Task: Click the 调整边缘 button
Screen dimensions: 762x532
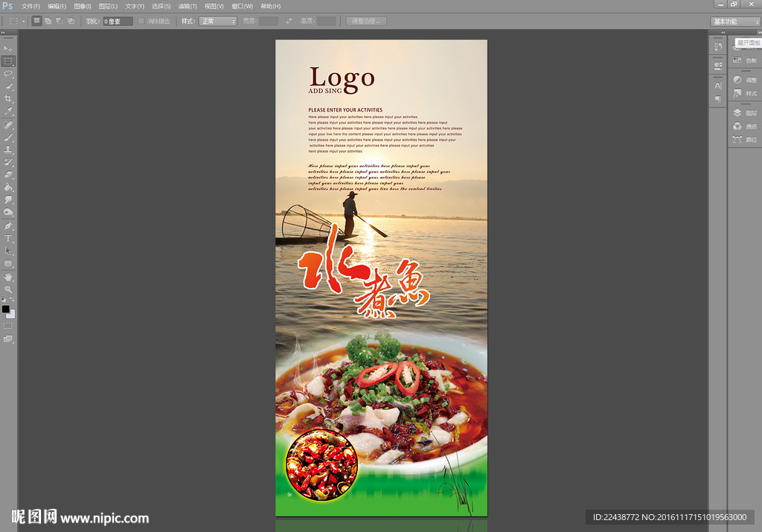Action: click(366, 22)
